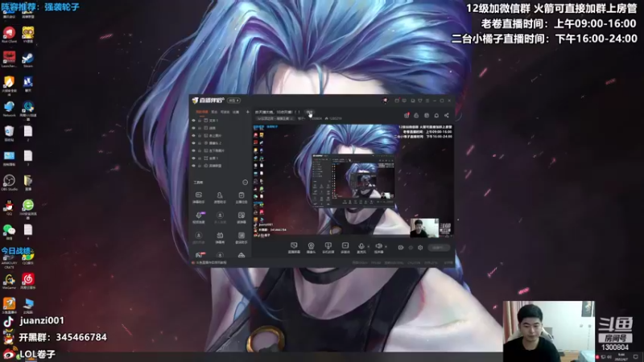Screen dimensions: 644x362
Task: Open the YY语音 desktop shortcut
Action: tap(28, 34)
